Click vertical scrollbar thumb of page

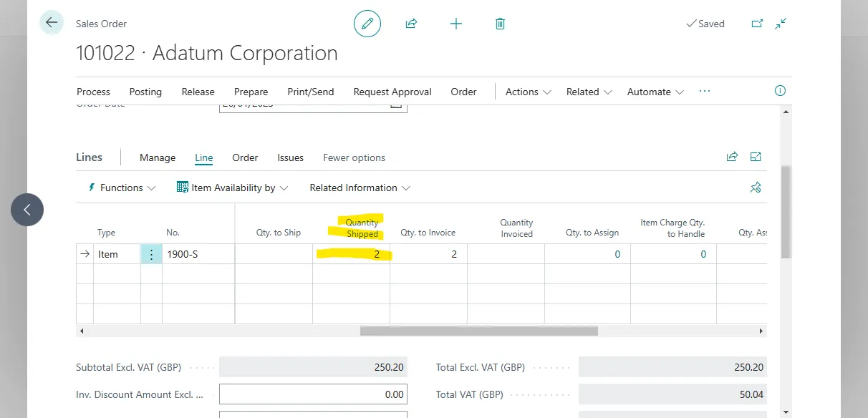(x=786, y=211)
